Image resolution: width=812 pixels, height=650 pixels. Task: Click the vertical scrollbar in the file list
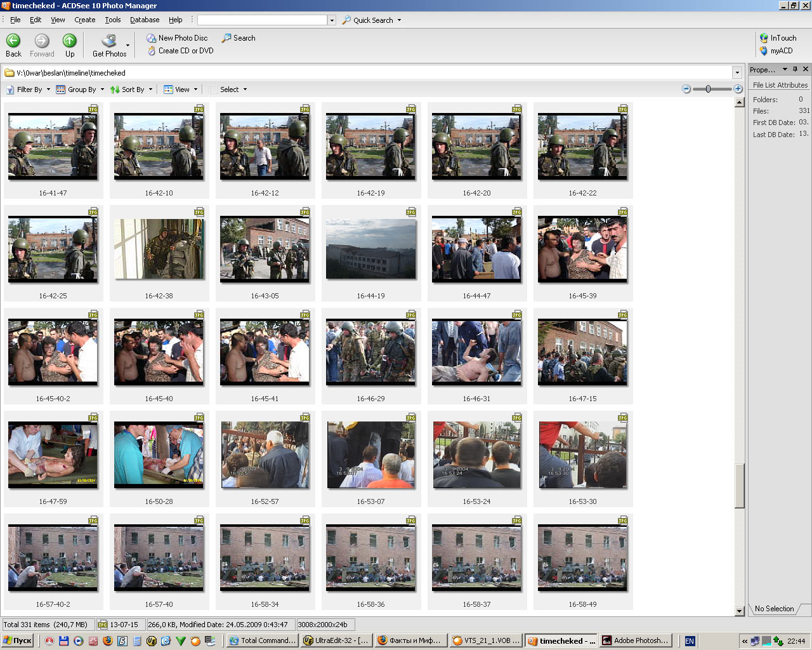coord(739,486)
